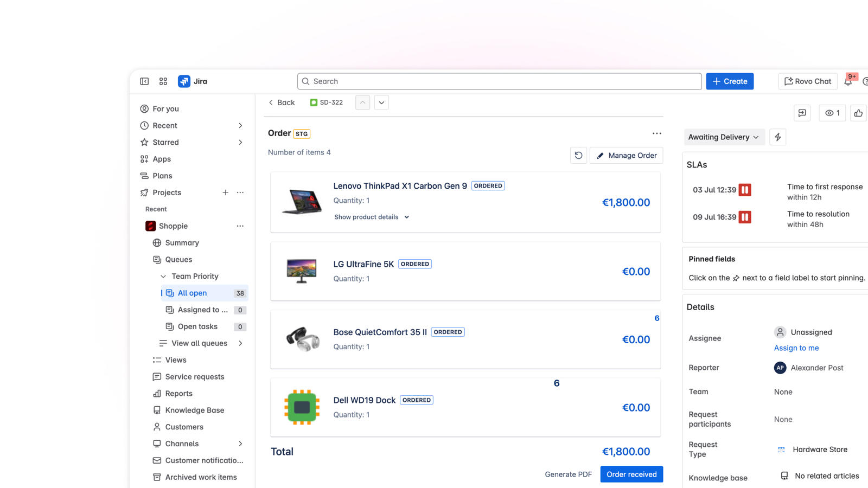Click the Jira logo
This screenshot has width=868, height=488.
click(x=193, y=81)
